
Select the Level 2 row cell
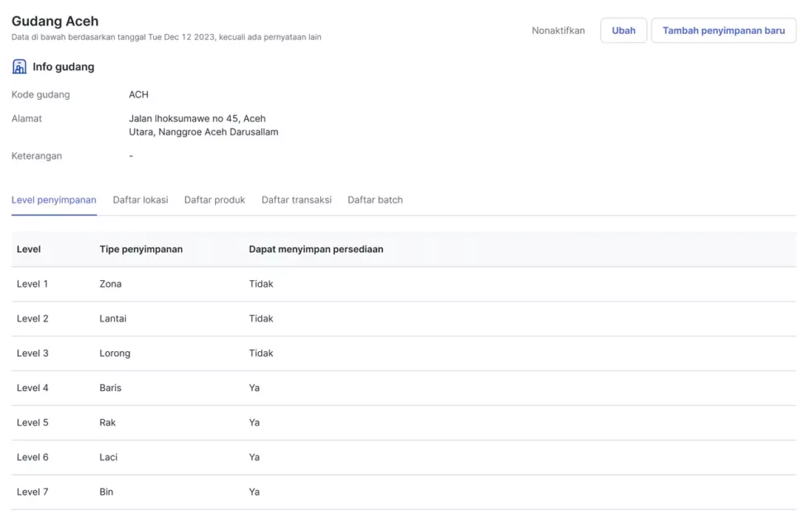coord(32,319)
